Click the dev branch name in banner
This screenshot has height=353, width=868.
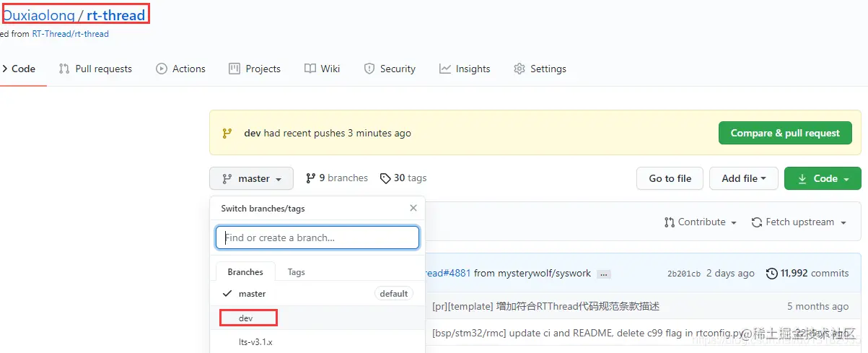point(253,133)
